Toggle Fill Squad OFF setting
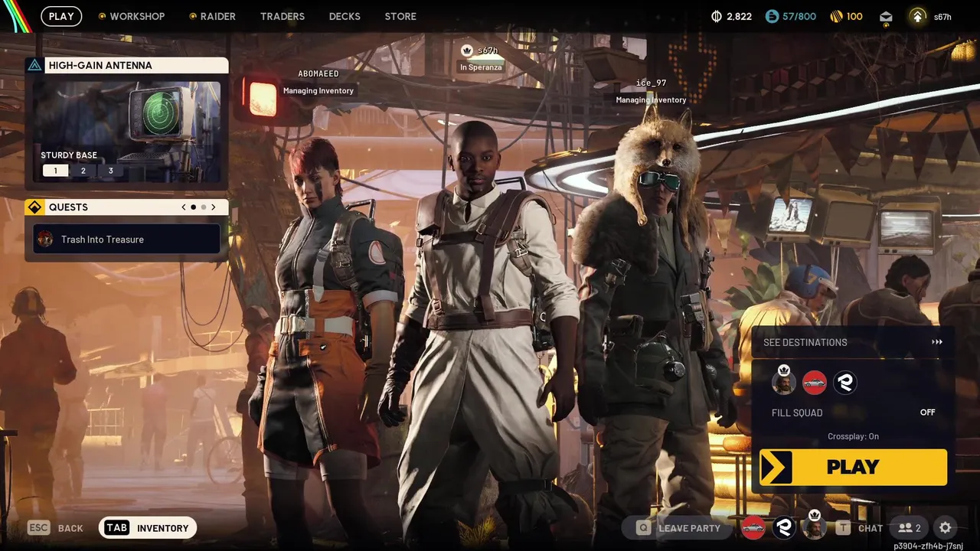980x551 pixels. click(927, 412)
